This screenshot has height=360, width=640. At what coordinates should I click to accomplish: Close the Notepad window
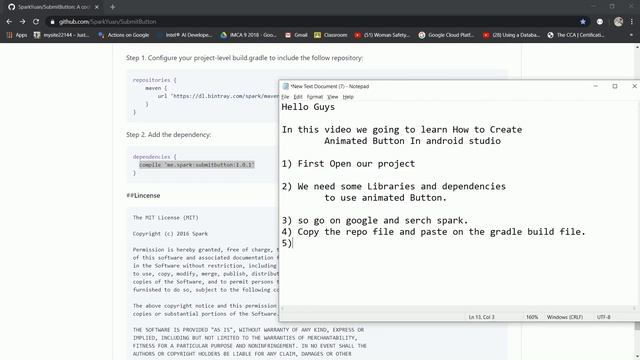[634, 86]
